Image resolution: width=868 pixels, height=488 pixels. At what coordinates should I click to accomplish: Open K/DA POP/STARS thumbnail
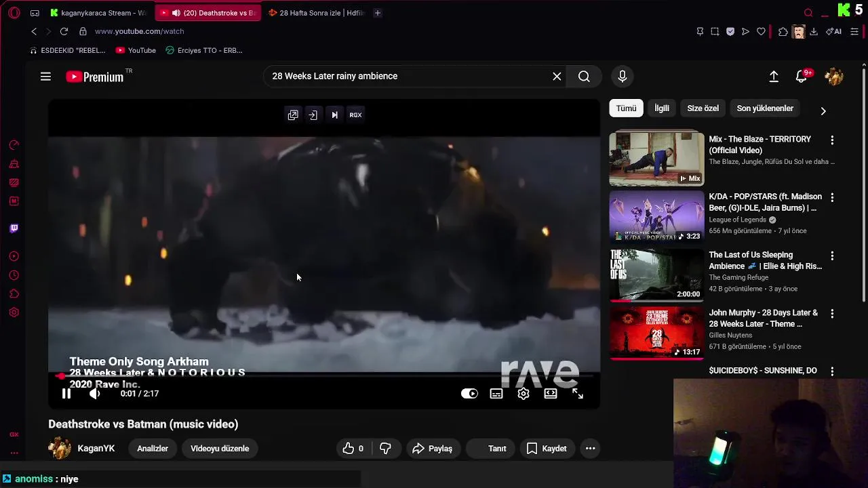(x=656, y=216)
